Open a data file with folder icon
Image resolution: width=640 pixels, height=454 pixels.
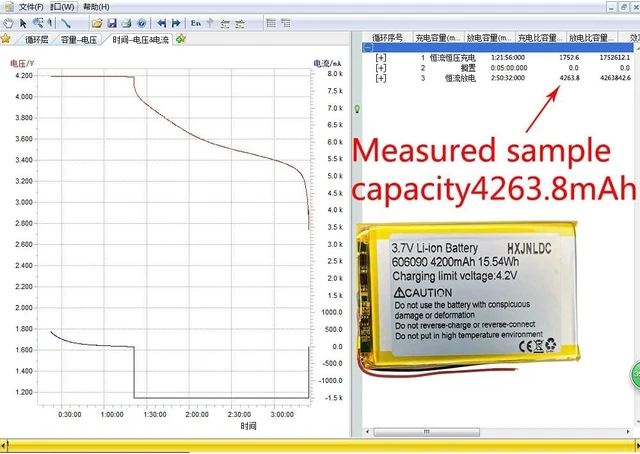click(97, 23)
